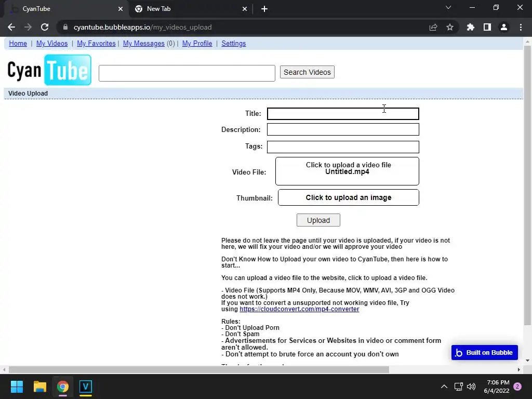This screenshot has width=532, height=399.
Task: Open a new tab with the plus icon
Action: coord(264,9)
